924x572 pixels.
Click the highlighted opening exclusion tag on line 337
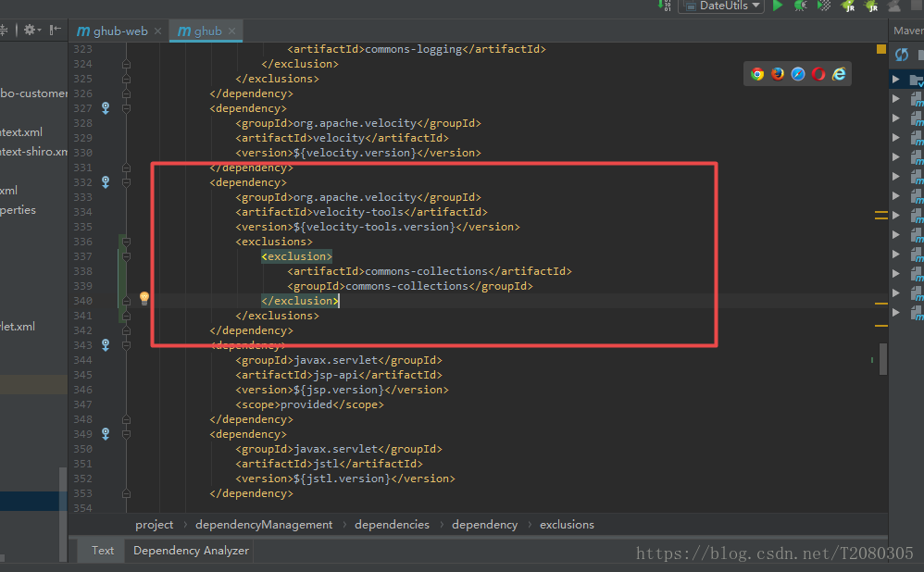[297, 256]
